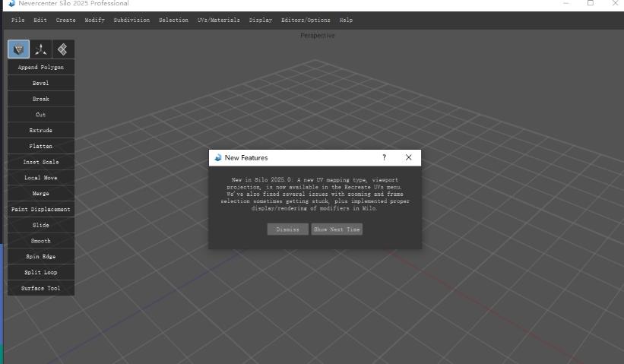Activate the Split Loop tool

[x=41, y=272]
